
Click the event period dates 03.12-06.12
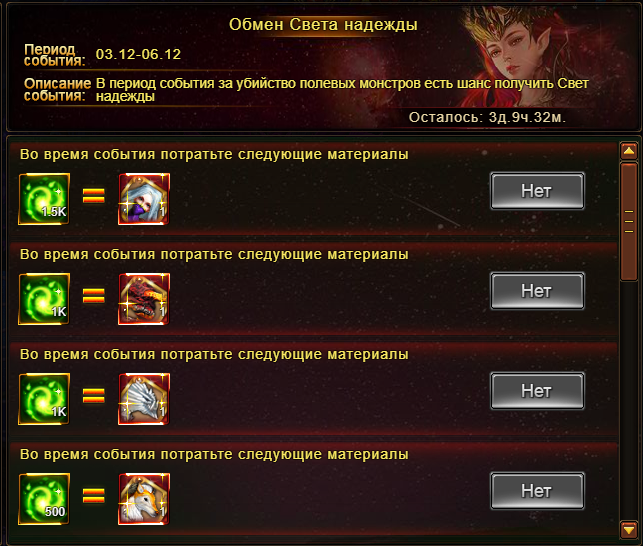138,55
